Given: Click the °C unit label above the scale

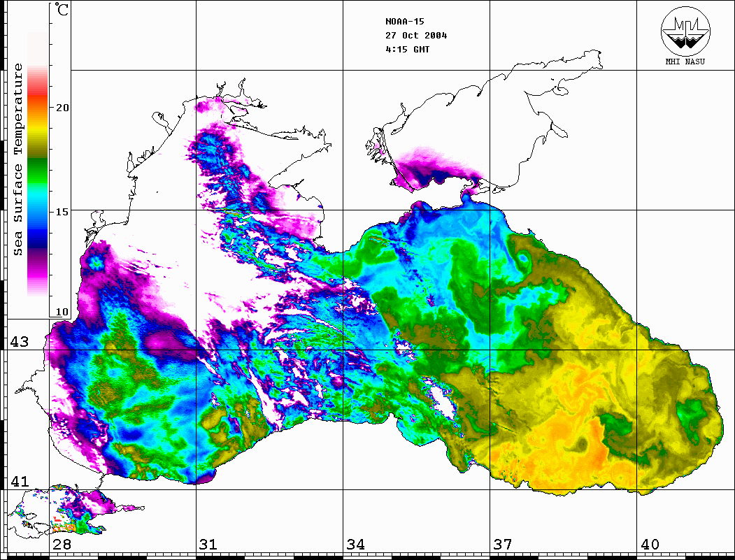Looking at the screenshot, I should 61,9.
